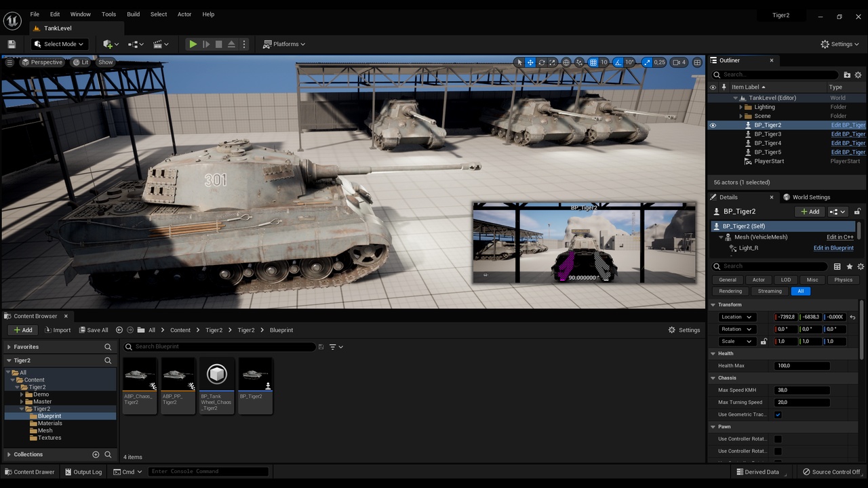Image resolution: width=868 pixels, height=488 pixels.
Task: Click the green Play button in the toolbar
Action: (193, 44)
